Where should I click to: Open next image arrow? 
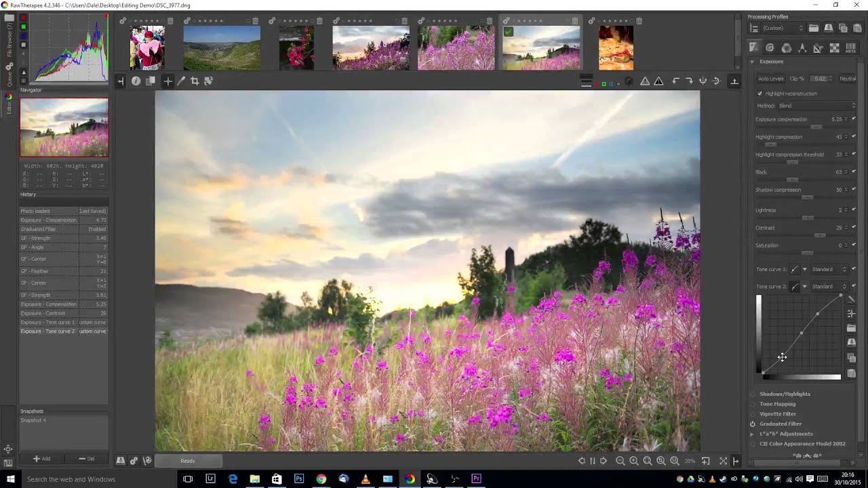604,461
